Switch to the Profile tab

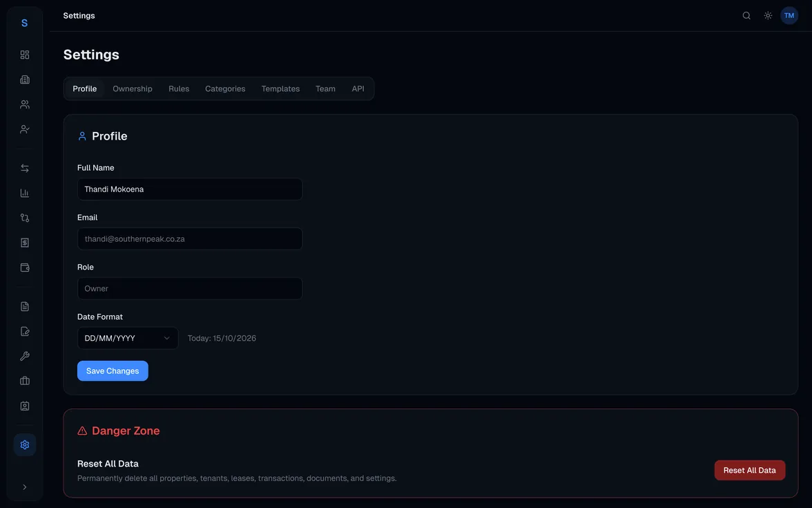[84, 88]
